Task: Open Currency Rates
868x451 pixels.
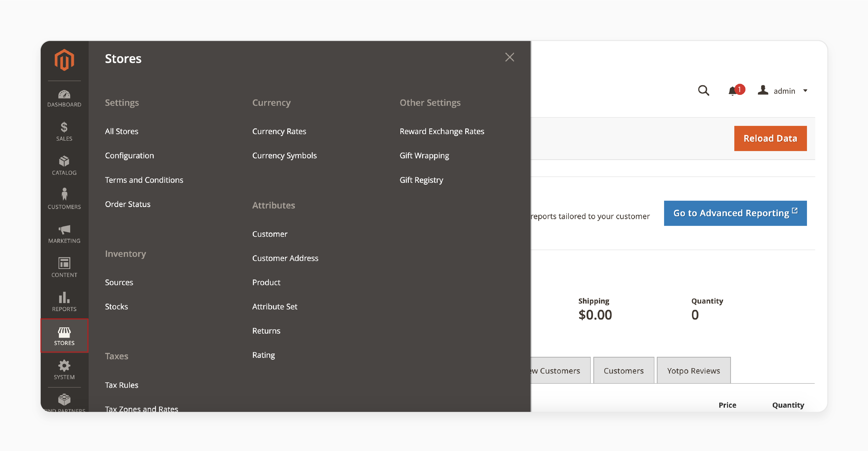Action: point(279,131)
